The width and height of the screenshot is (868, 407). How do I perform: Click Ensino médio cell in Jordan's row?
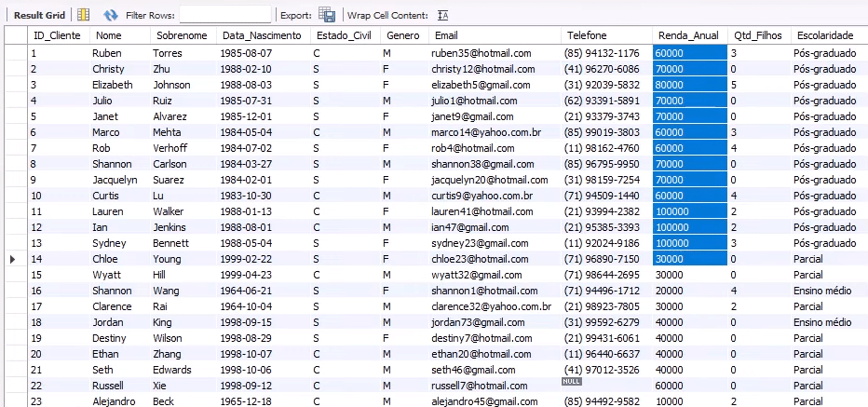coord(822,322)
